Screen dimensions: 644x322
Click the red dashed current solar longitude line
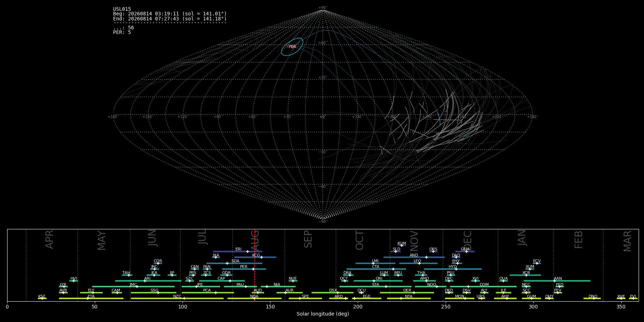(x=254, y=265)
